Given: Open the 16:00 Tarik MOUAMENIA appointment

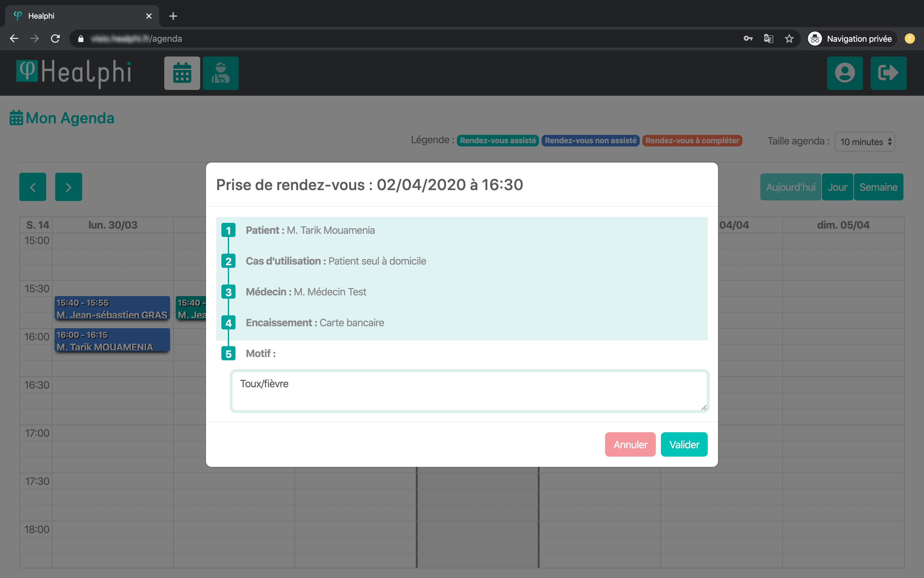Looking at the screenshot, I should tap(112, 340).
